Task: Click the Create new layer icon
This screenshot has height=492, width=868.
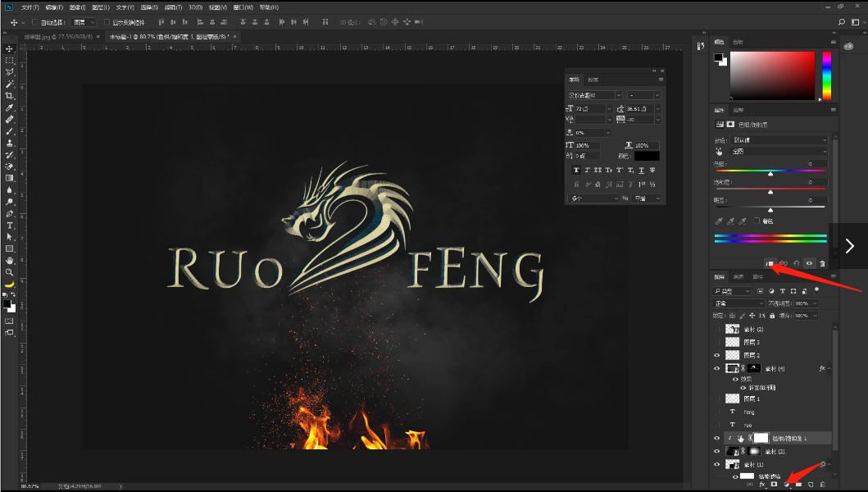Action: [811, 484]
